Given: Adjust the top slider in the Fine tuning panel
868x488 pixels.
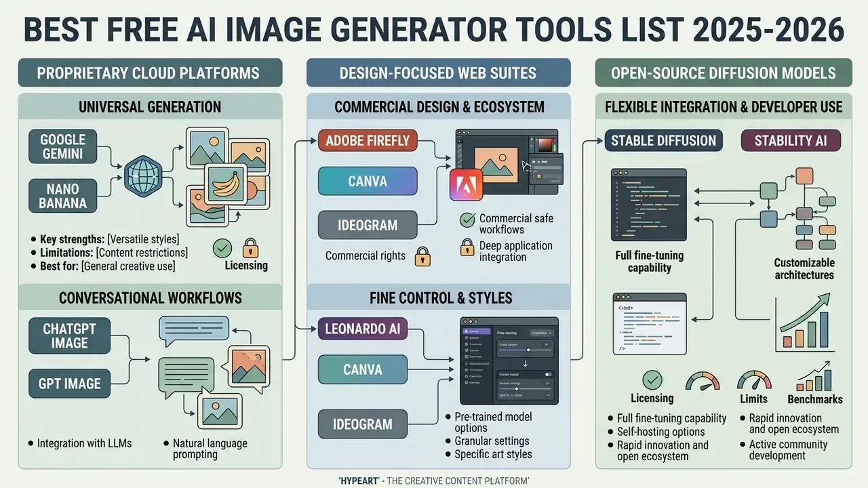Looking at the screenshot, I should 526,349.
